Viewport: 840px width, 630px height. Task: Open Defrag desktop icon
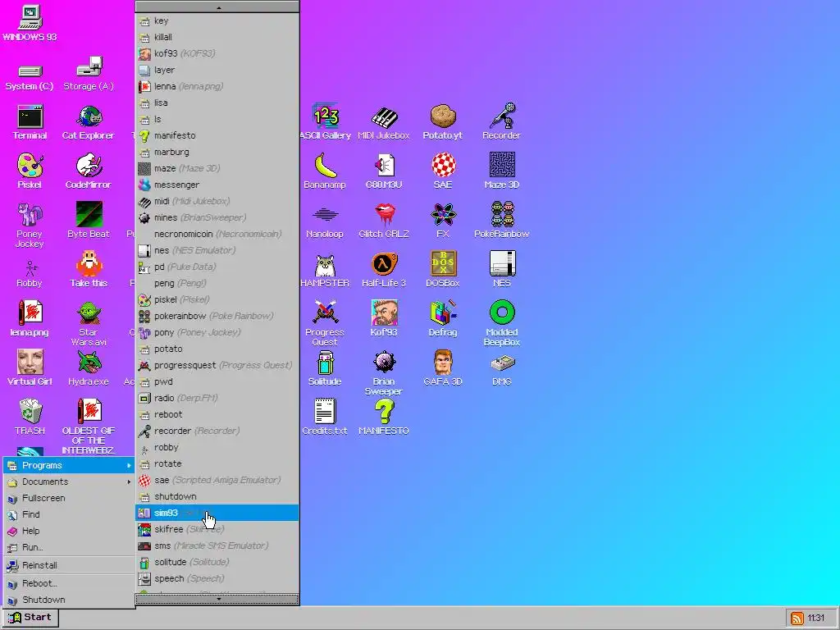pyautogui.click(x=443, y=319)
